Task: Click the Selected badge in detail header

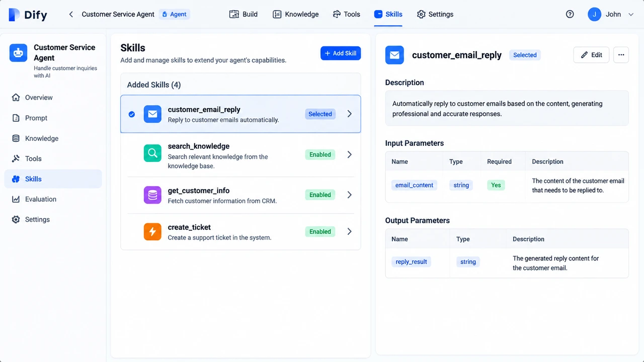Action: coord(525,55)
